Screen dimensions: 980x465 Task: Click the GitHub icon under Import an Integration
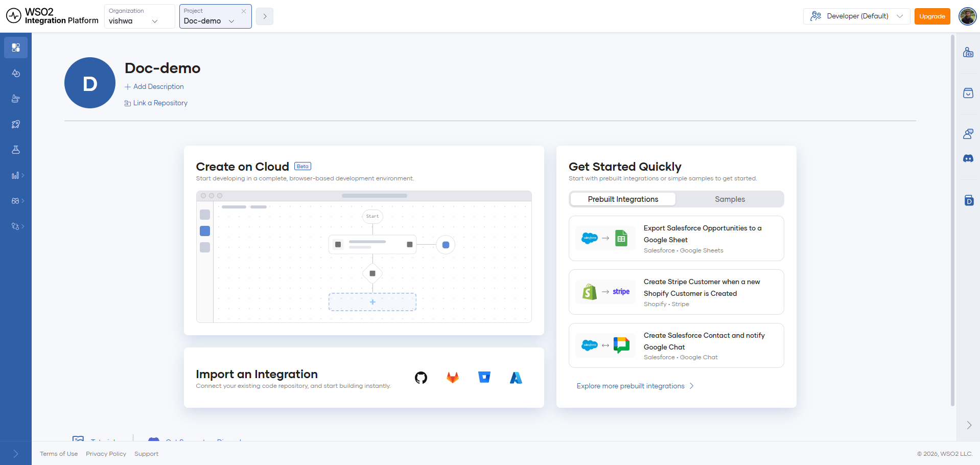tap(421, 378)
